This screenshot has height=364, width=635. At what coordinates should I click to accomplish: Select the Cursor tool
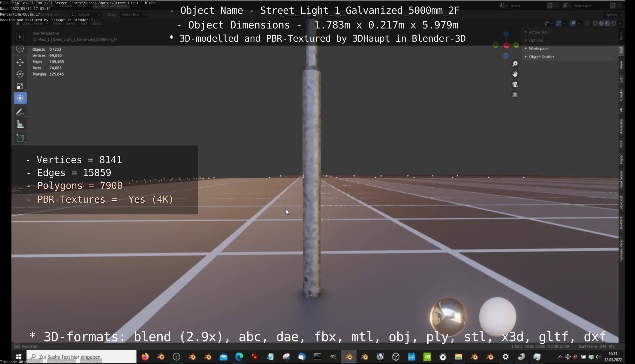click(20, 49)
